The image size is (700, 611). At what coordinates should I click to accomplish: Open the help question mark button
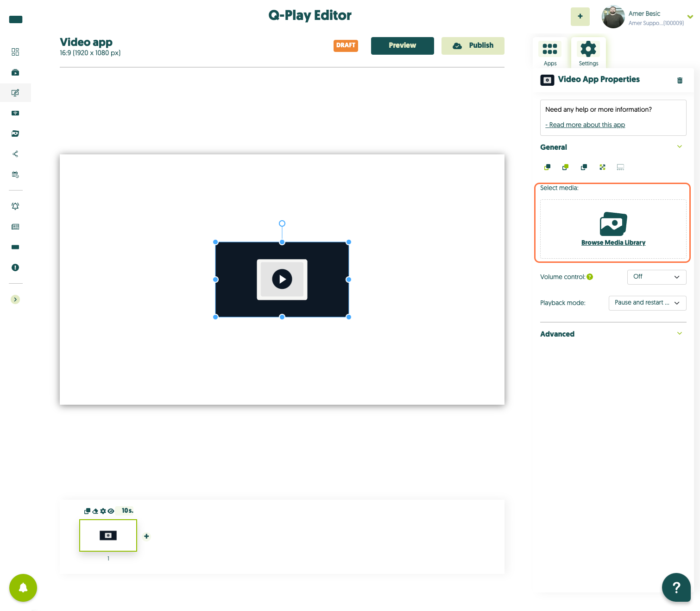(676, 587)
